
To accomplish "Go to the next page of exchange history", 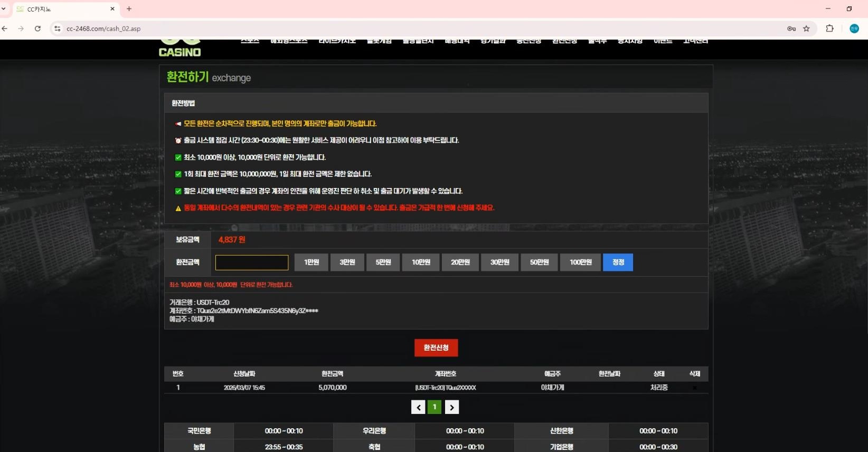I will pyautogui.click(x=451, y=407).
